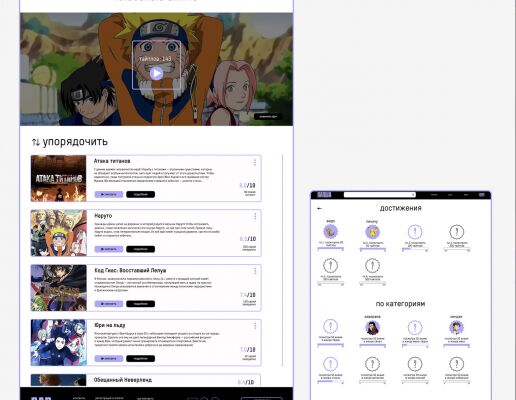The width and height of the screenshot is (516, 400).
Task: Click the purple watch button on Атака титанов
Action: coord(109,194)
